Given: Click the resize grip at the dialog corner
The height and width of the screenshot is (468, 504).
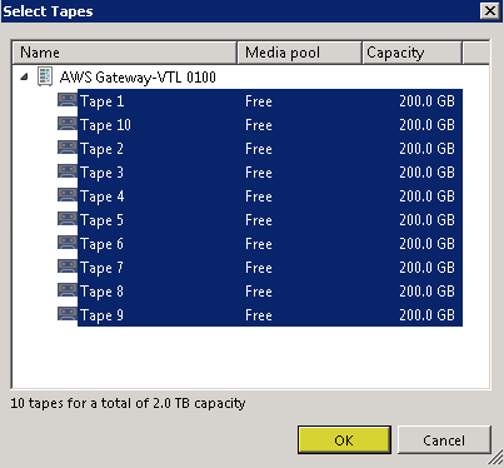Looking at the screenshot, I should tap(496, 458).
